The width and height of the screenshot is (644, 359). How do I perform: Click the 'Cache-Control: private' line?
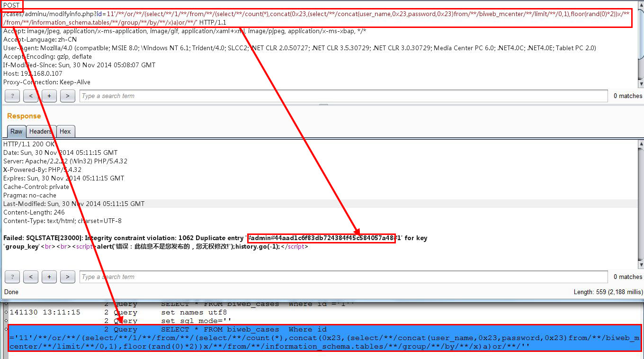coord(36,187)
